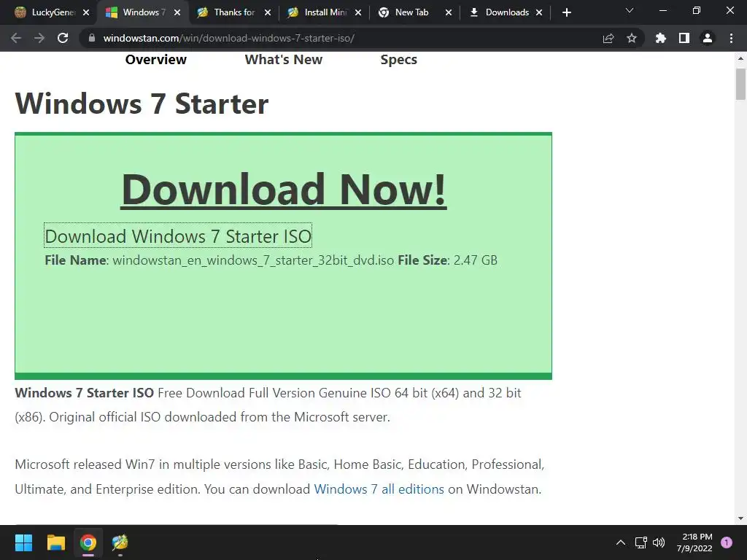The height and width of the screenshot is (560, 747).
Task: Toggle Chrome side panel
Action: 684,38
